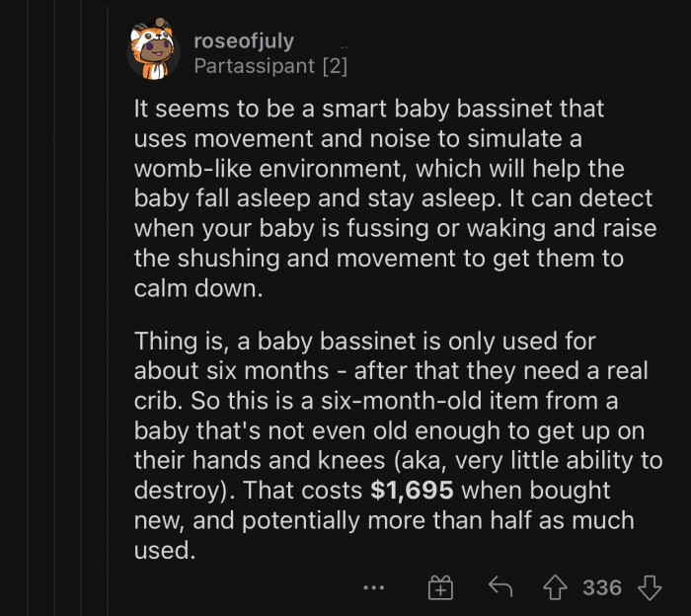Viewport: 691px width, 616px height.
Task: Collapse thread via second-level indent line
Action: tap(54, 308)
